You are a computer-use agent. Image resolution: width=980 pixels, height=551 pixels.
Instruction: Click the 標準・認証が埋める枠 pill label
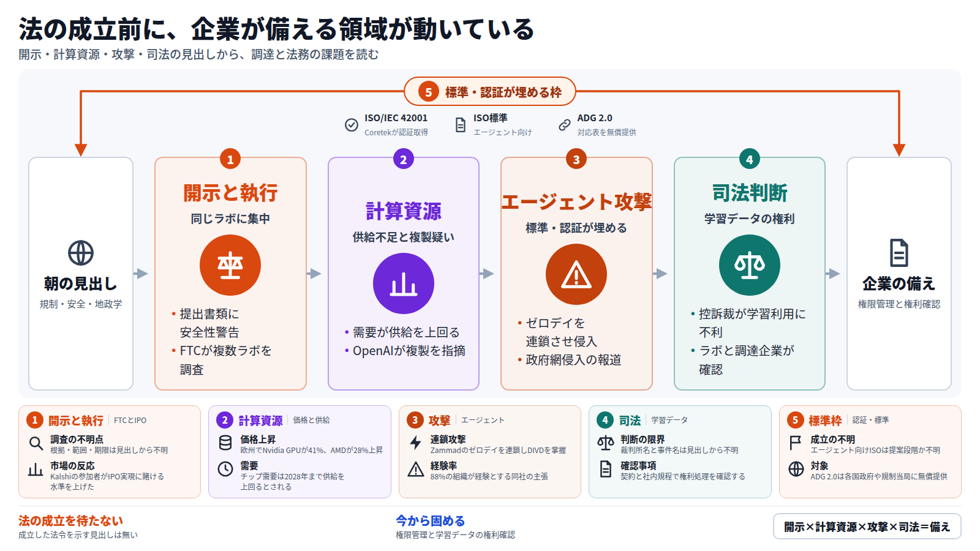click(x=490, y=92)
